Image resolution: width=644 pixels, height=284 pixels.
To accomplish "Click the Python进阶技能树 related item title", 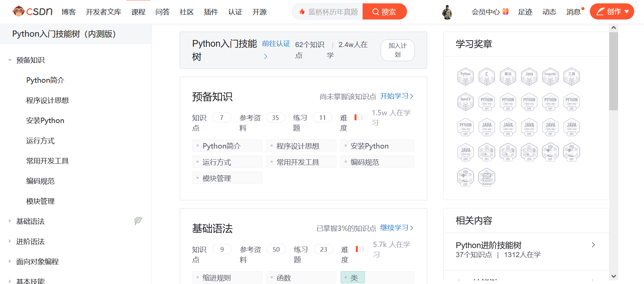I will (488, 245).
